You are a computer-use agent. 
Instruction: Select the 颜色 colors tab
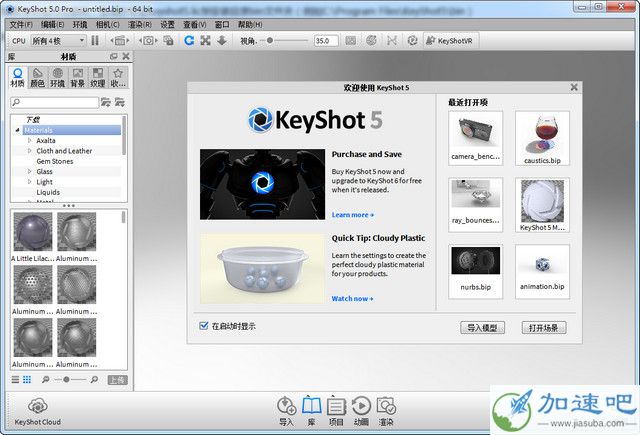38,78
